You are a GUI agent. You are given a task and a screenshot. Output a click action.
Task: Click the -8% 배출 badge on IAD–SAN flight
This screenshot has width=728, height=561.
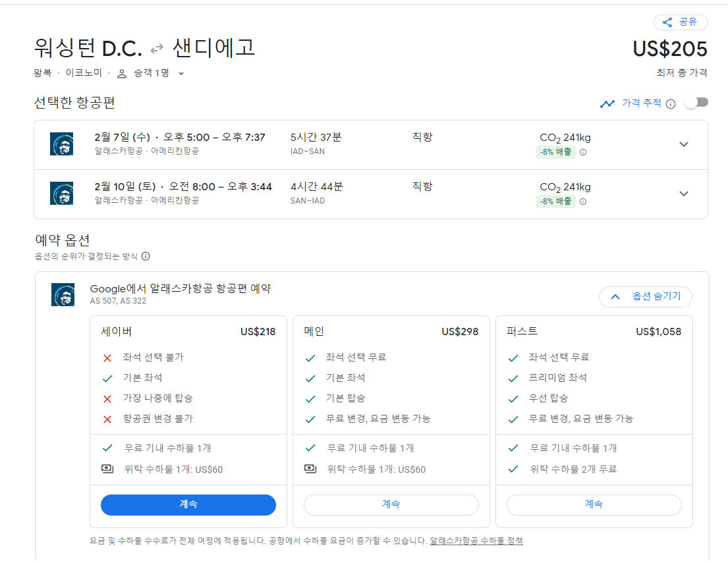[x=556, y=151]
